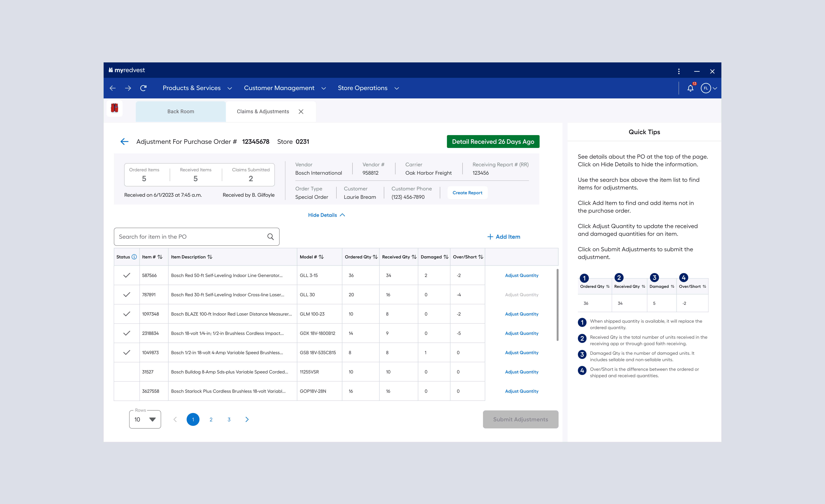Switch to the Back Room tab
Screen dimensions: 825x504
181,111
